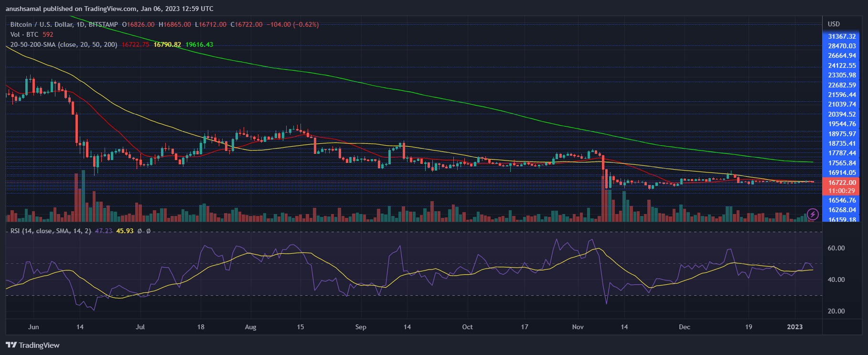Click the 17787.44 price level label
Image resolution: width=868 pixels, height=355 pixels.
tap(842, 153)
